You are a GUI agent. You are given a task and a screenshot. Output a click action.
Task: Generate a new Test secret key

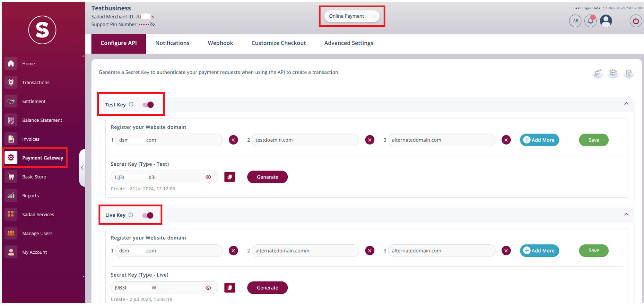tap(267, 177)
